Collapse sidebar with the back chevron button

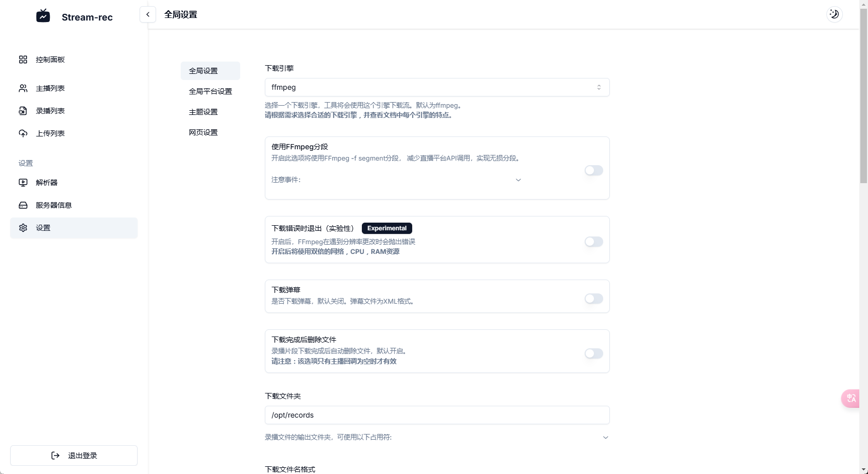coord(148,14)
